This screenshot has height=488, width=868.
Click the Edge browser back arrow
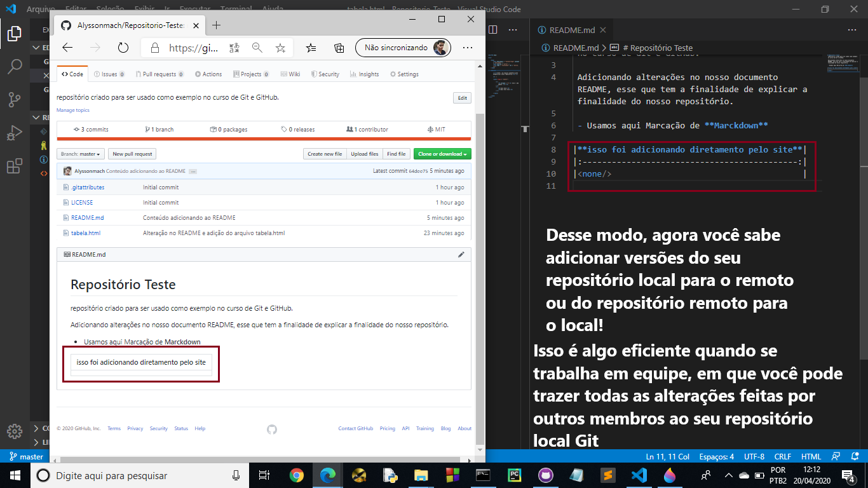[67, 48]
